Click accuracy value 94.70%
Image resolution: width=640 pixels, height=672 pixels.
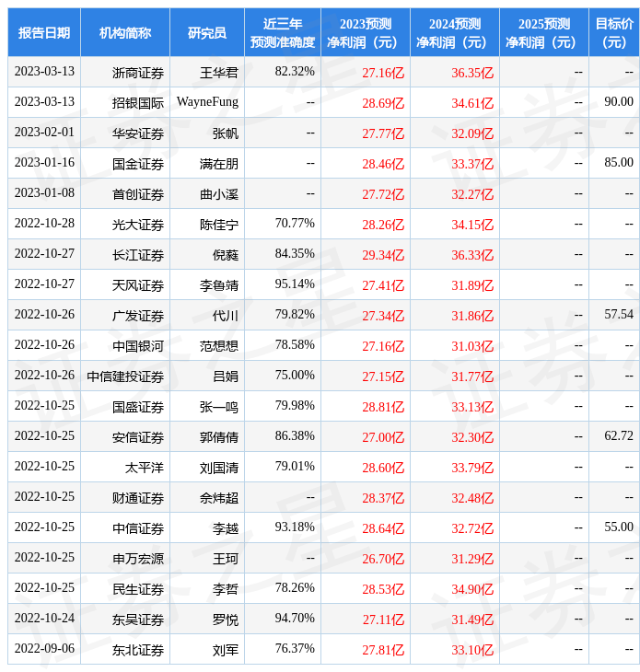[295, 619]
